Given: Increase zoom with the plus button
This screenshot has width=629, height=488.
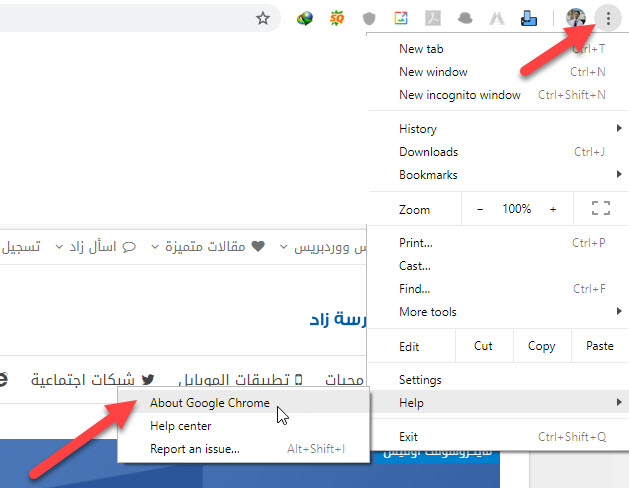Looking at the screenshot, I should pyautogui.click(x=553, y=209).
